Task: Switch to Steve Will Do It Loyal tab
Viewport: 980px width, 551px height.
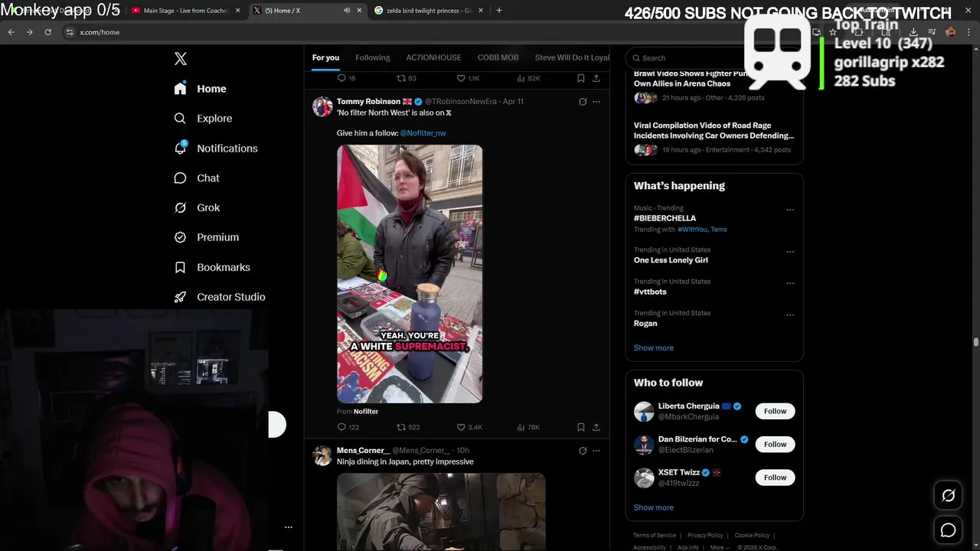Action: tap(572, 57)
